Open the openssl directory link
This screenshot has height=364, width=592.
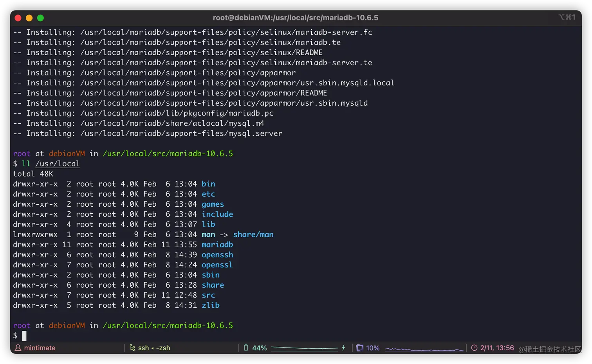[217, 265]
